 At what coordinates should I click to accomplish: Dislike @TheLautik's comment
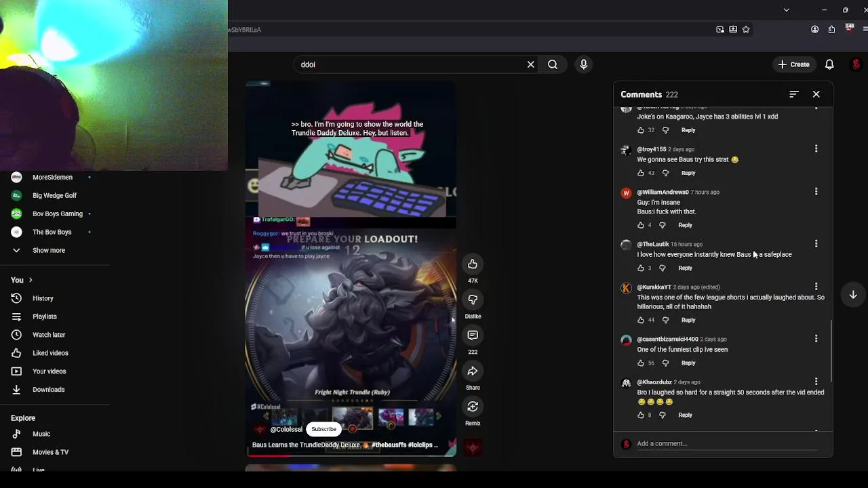click(663, 268)
